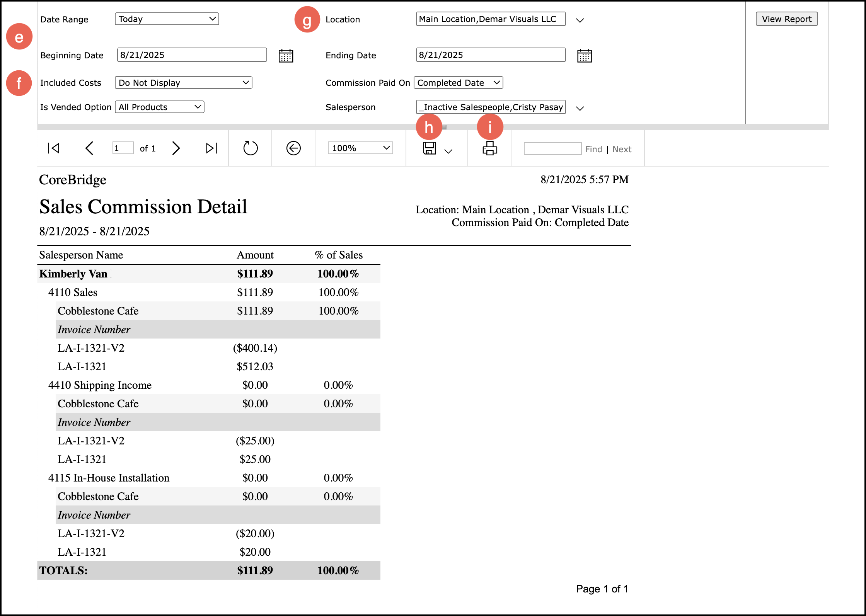
Task: Click the Next search link
Action: [621, 149]
